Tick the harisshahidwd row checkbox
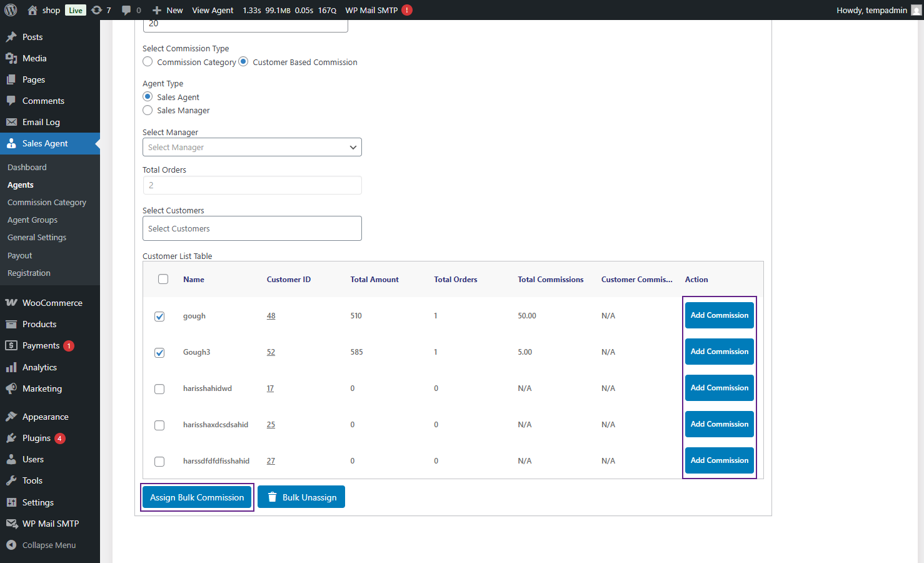 coord(159,389)
